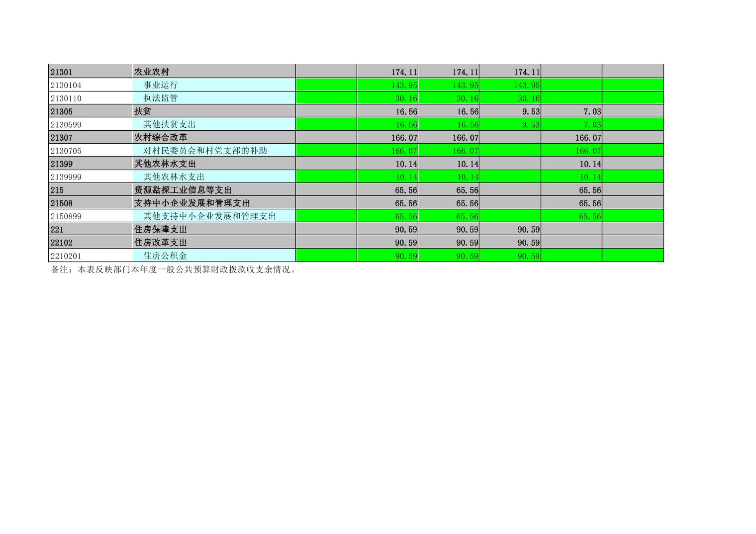Select the code cell 2210201
The height and width of the screenshot is (534, 756).
(x=90, y=256)
